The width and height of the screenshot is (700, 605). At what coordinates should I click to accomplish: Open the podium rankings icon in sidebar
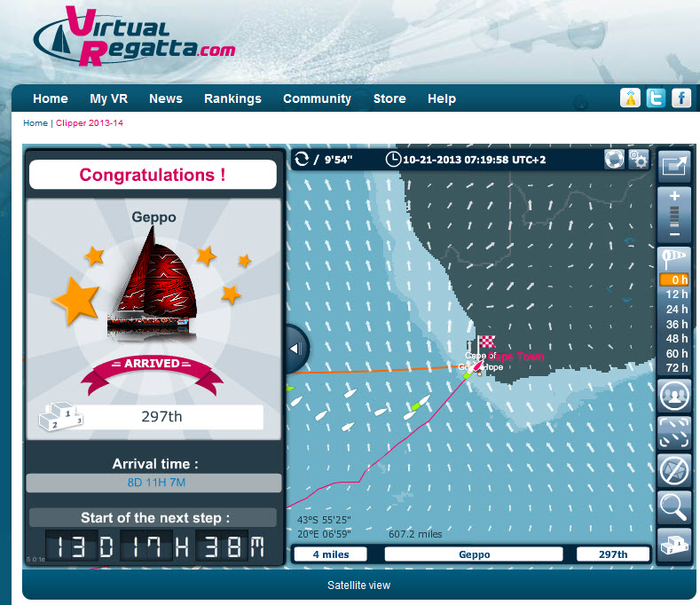pyautogui.click(x=674, y=545)
